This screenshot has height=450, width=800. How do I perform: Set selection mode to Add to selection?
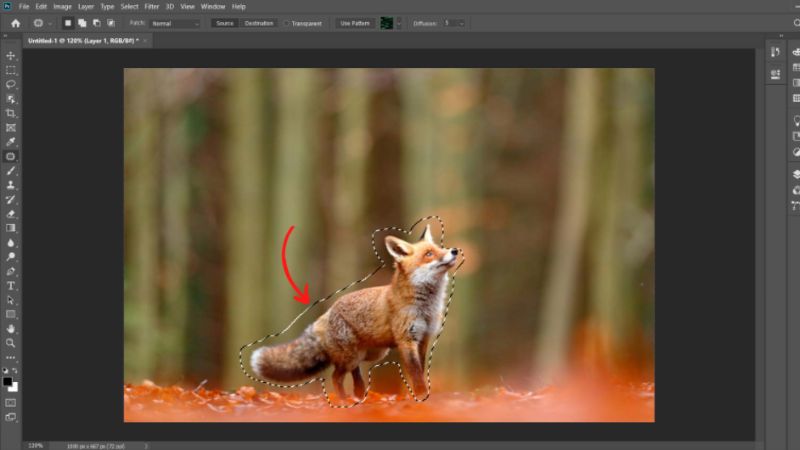[x=82, y=23]
